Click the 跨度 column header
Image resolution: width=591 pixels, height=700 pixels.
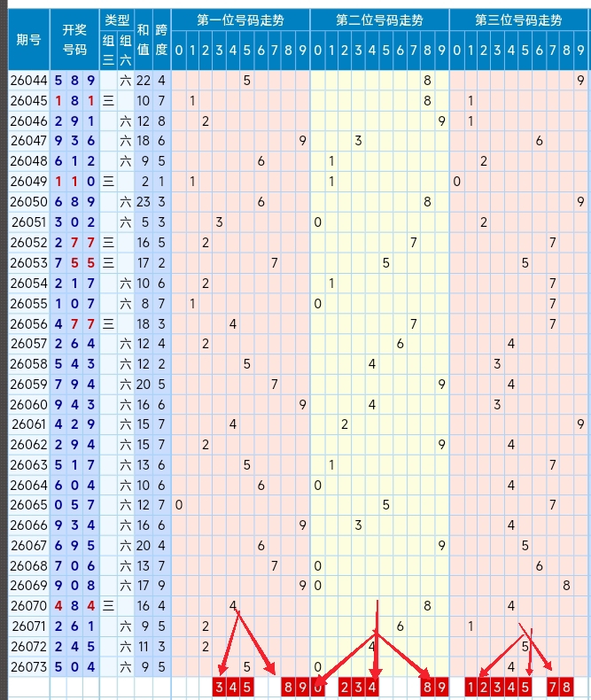[x=160, y=39]
